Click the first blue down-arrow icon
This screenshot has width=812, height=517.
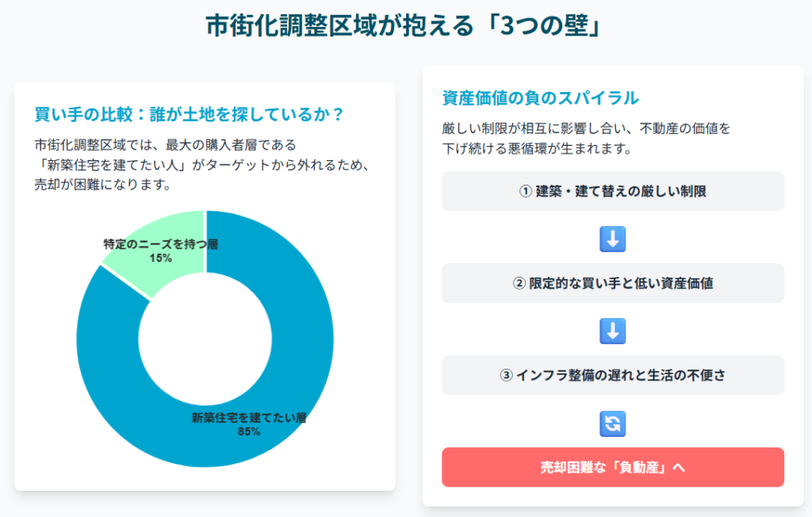coord(613,239)
